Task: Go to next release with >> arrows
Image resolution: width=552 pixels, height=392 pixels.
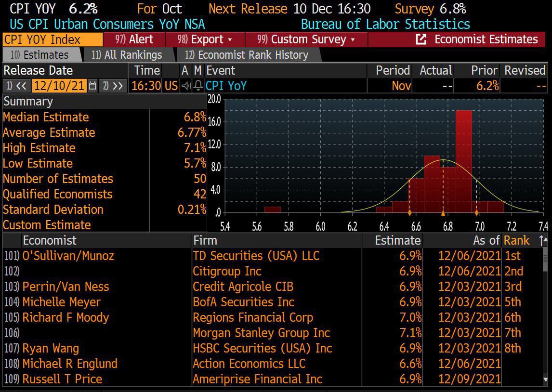Action: point(113,86)
